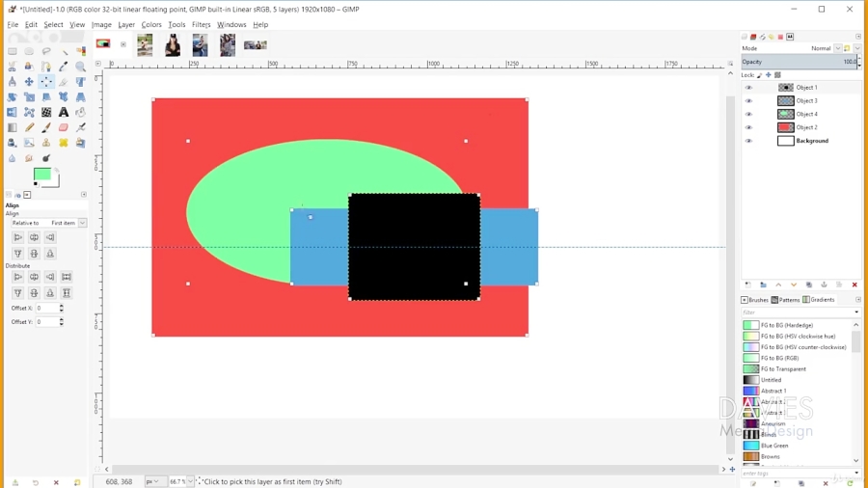Open tool options tab menu

[84, 194]
